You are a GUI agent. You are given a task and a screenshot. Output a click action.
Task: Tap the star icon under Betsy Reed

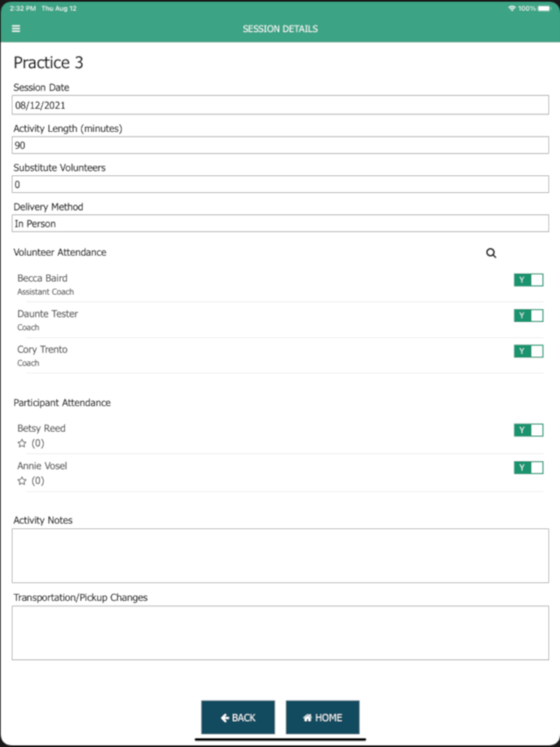pos(22,443)
